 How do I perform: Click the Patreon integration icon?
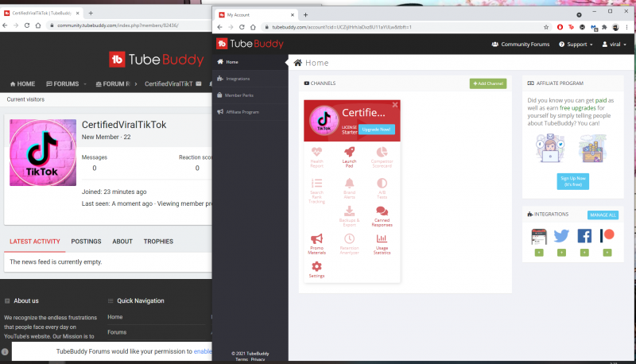coord(607,236)
